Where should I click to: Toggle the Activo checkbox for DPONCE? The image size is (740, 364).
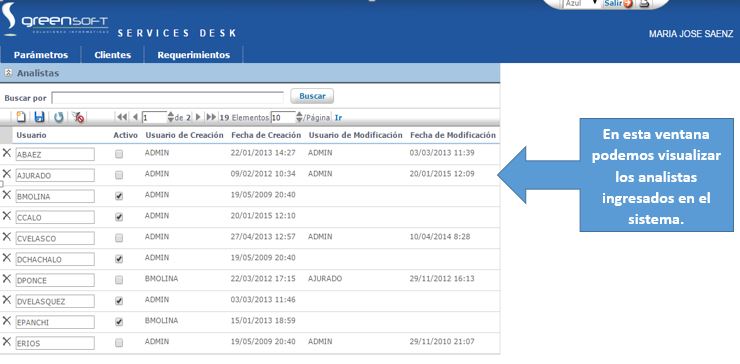click(x=119, y=280)
